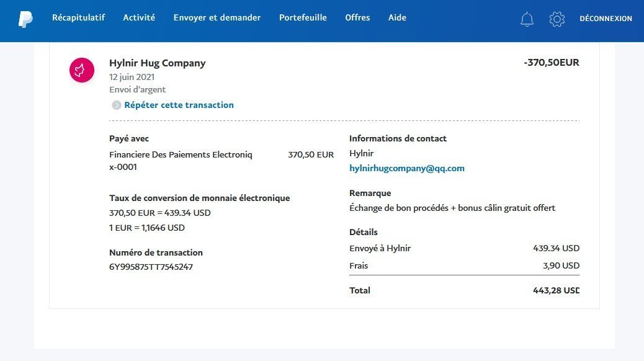Screen dimensions: 644x361
Task: Open account settings gear icon
Action: 557,19
